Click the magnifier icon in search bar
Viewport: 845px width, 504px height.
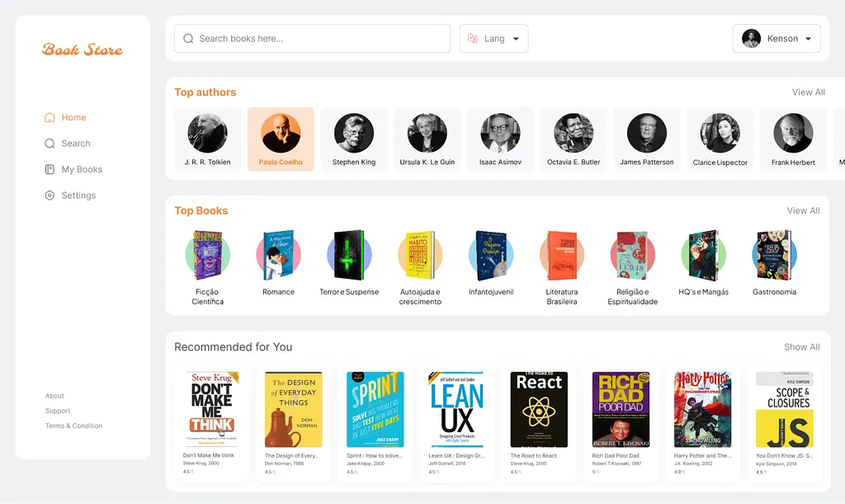click(x=188, y=39)
